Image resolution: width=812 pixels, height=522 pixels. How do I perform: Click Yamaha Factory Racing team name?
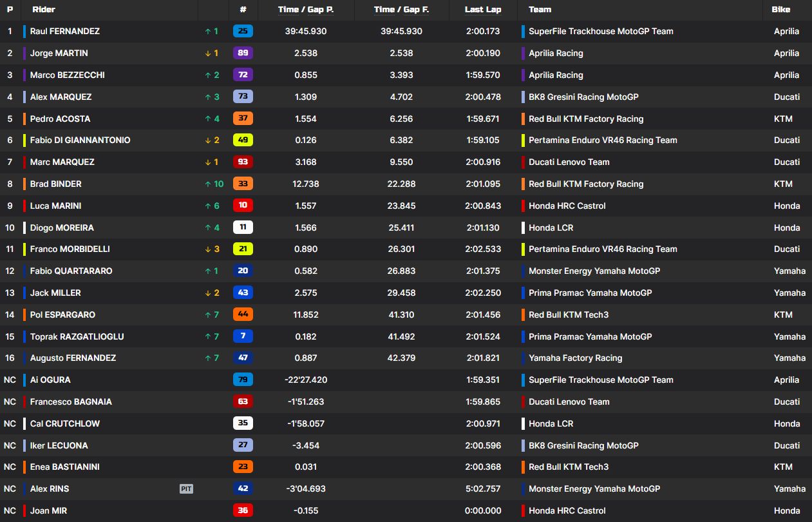click(x=576, y=358)
